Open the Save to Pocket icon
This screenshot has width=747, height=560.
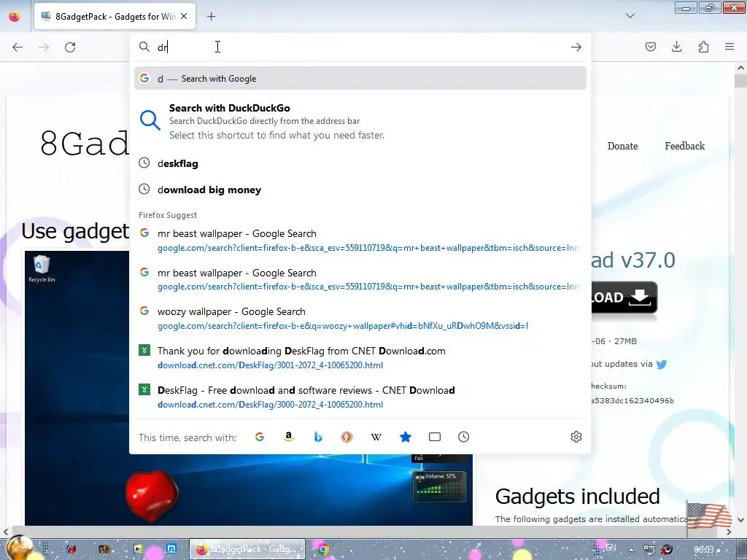650,47
